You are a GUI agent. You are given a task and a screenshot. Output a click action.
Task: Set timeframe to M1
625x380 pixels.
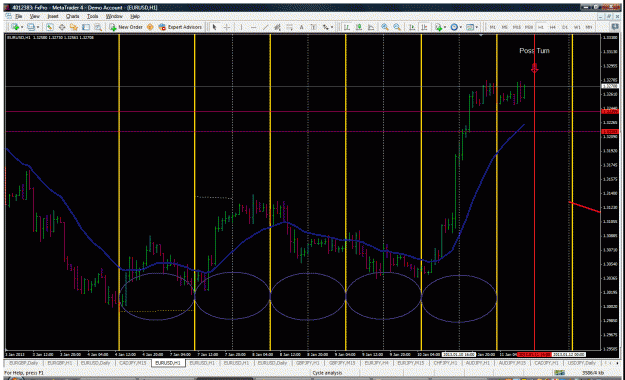pos(493,27)
